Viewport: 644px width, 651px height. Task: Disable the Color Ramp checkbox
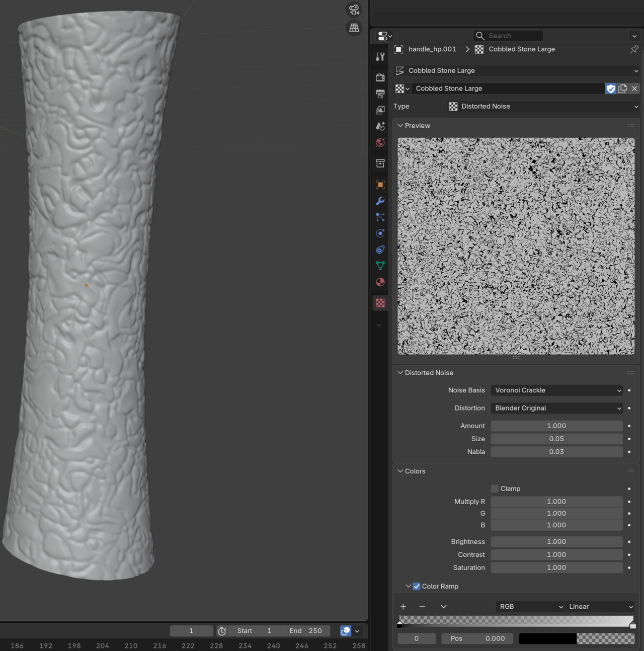417,586
